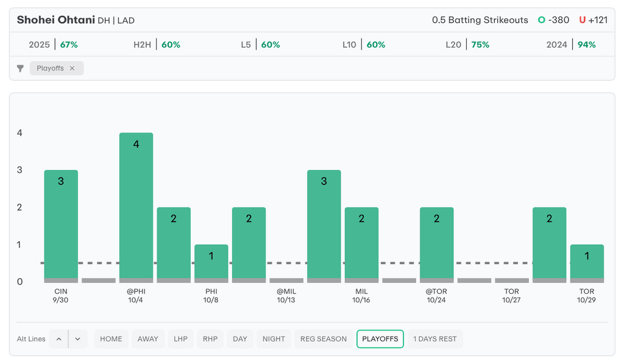Enable the LHP pitcher filter
The width and height of the screenshot is (624, 364).
coord(180,339)
